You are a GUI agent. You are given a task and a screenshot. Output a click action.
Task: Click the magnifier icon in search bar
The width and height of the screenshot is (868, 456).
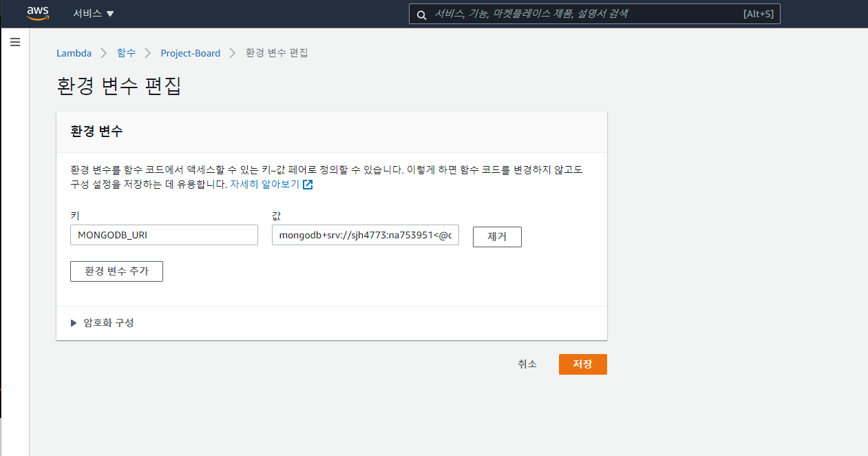pyautogui.click(x=421, y=14)
